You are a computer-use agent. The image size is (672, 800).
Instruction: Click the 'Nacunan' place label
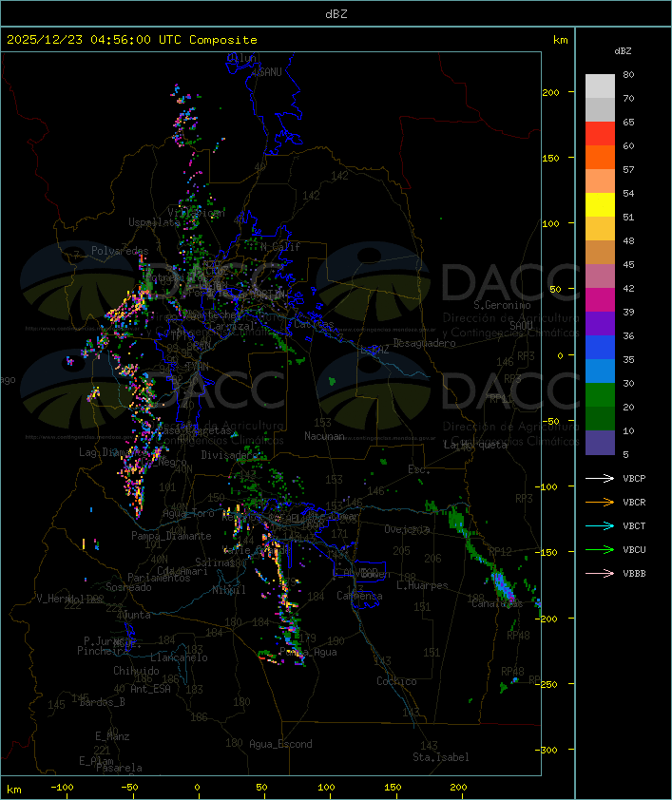click(x=324, y=436)
